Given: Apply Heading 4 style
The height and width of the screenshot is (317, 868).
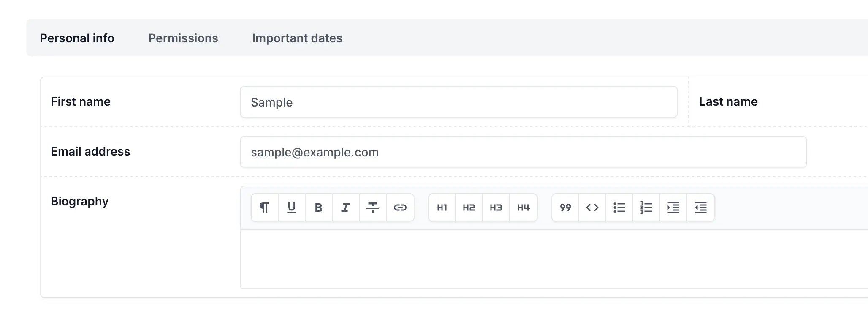Looking at the screenshot, I should click(524, 208).
